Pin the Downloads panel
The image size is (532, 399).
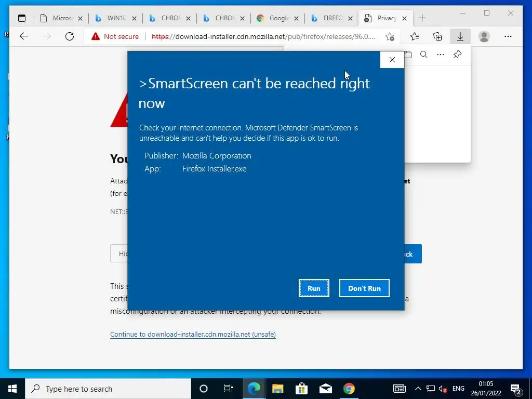457,55
